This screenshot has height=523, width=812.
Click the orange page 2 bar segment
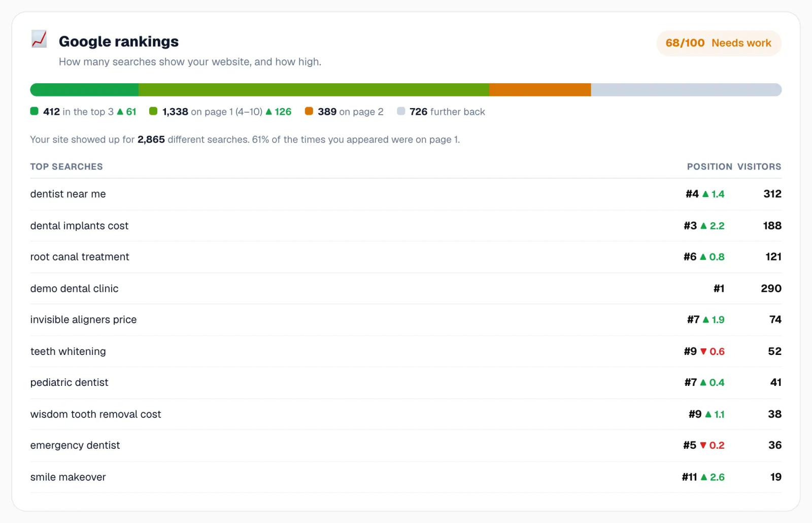pyautogui.click(x=540, y=90)
